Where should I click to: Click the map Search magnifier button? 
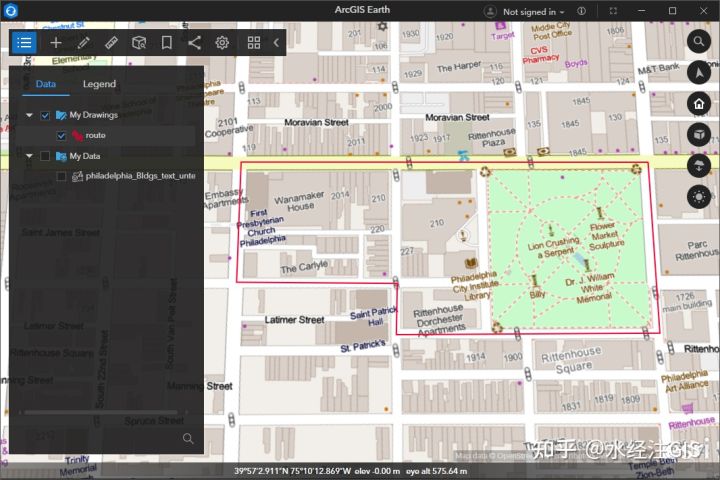699,41
